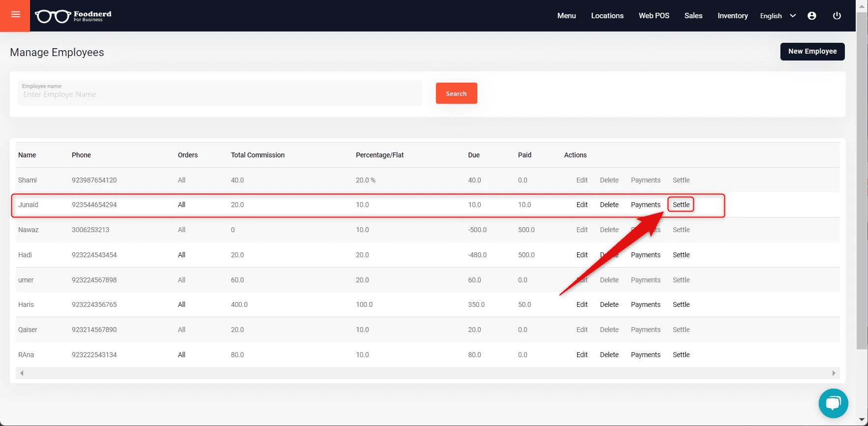868x426 pixels.
Task: Click the Total Commission column header
Action: [x=258, y=155]
